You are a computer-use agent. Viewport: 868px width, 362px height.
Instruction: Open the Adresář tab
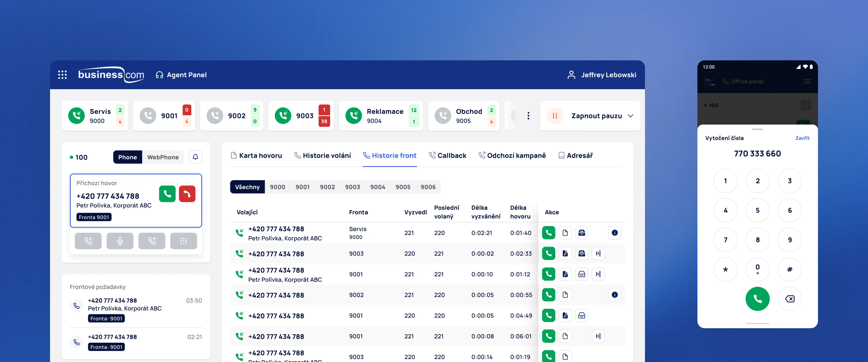(576, 155)
